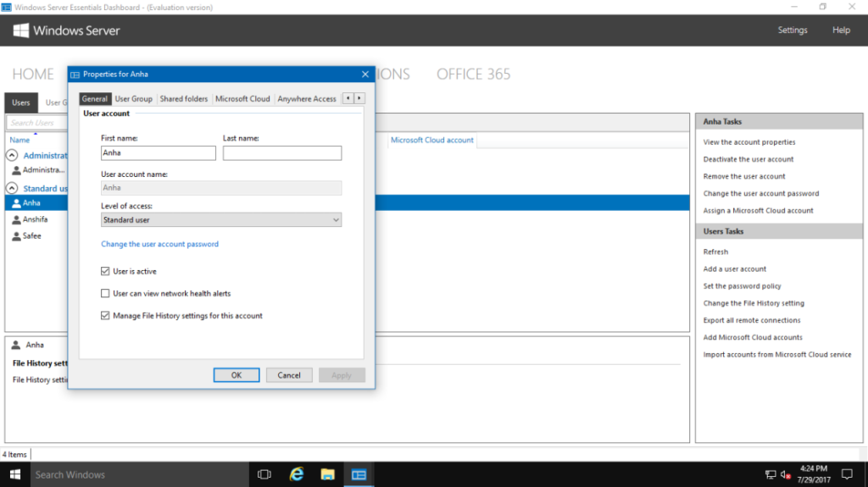Collapse the Standard users group

click(12, 188)
